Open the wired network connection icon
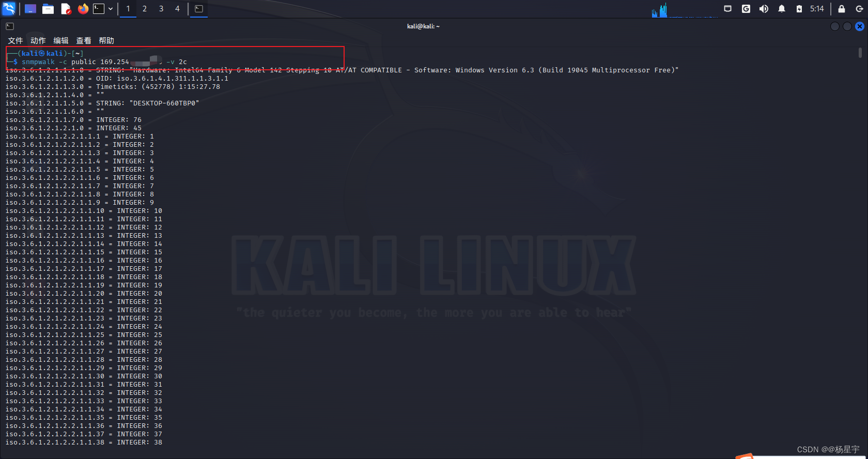 coord(728,9)
